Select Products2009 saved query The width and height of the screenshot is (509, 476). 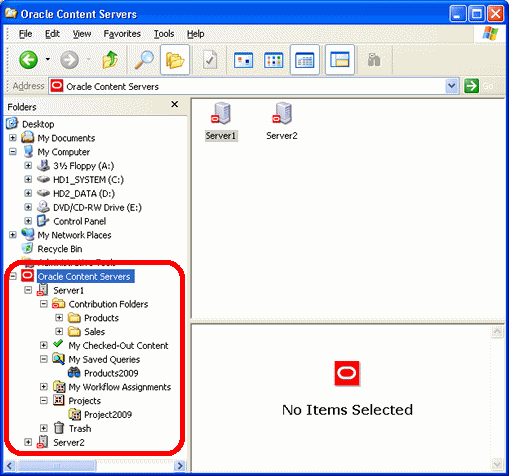coord(111,373)
